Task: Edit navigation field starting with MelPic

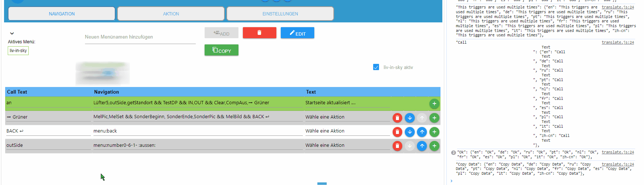Action: point(198,117)
